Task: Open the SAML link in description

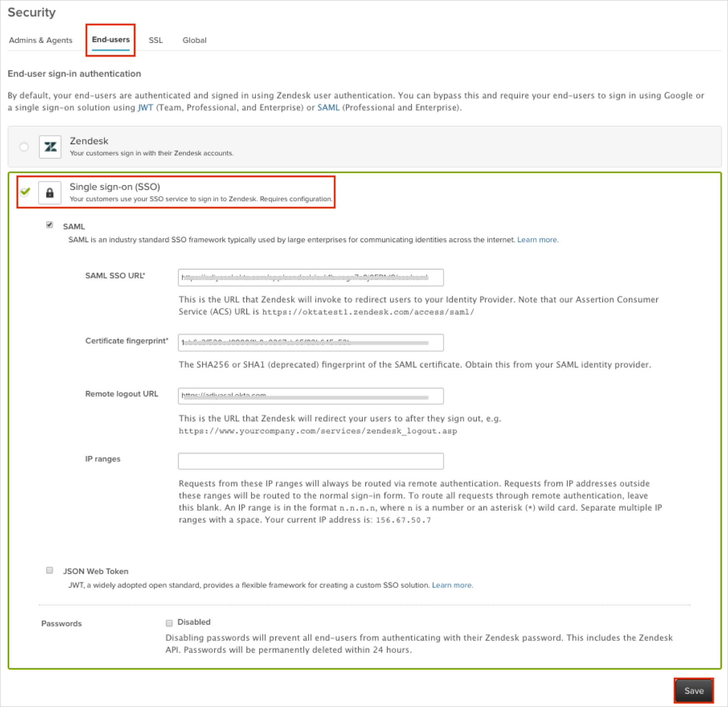Action: coord(328,108)
